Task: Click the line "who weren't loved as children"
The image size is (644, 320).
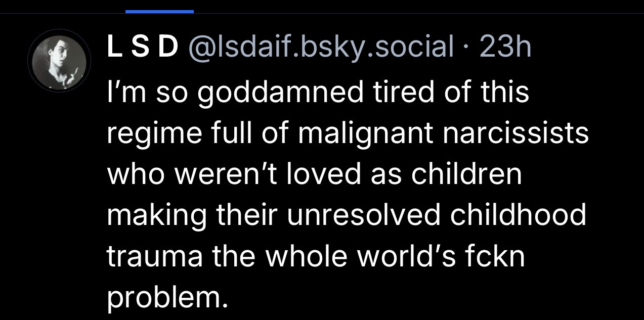Action: tap(314, 174)
